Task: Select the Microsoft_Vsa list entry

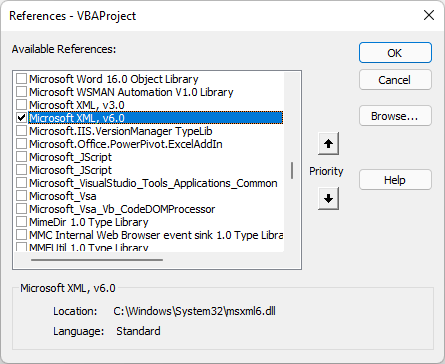Action: pyautogui.click(x=63, y=196)
